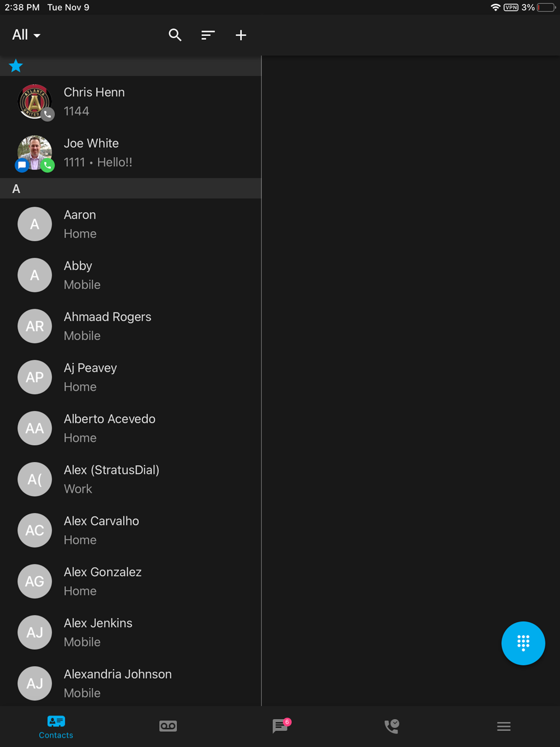
Task: Choose Alex (StratusDial) work contact
Action: tap(130, 479)
